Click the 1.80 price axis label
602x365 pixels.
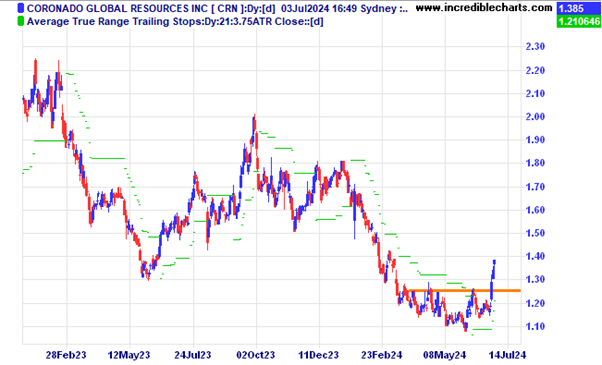[x=535, y=163]
